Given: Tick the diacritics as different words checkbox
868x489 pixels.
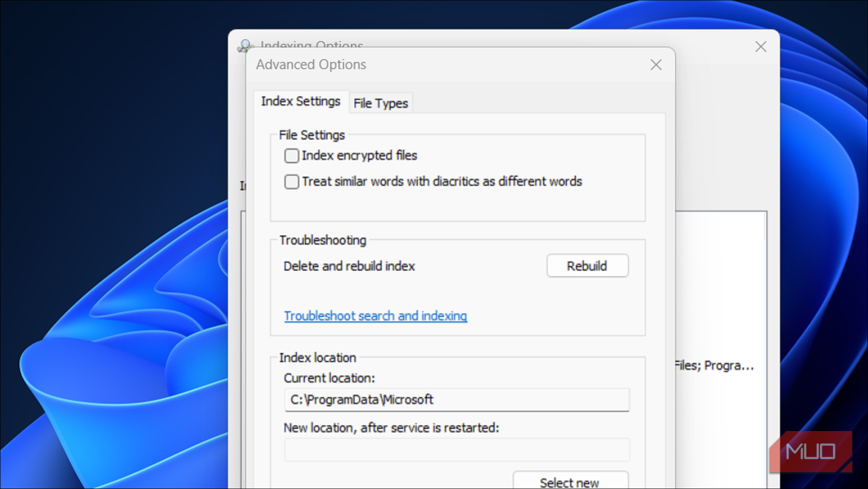Looking at the screenshot, I should pyautogui.click(x=292, y=182).
